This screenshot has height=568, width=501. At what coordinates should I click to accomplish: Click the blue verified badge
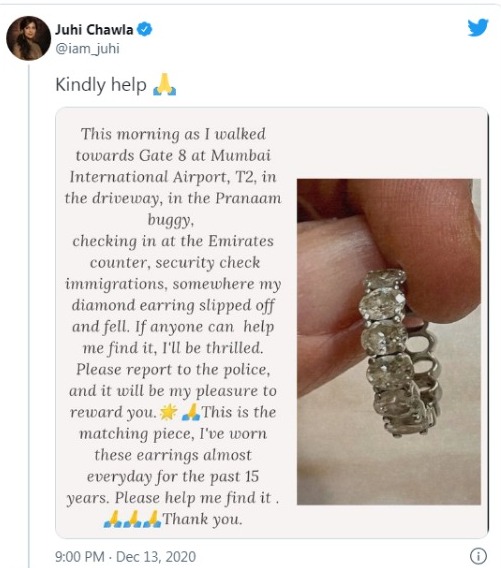point(145,29)
